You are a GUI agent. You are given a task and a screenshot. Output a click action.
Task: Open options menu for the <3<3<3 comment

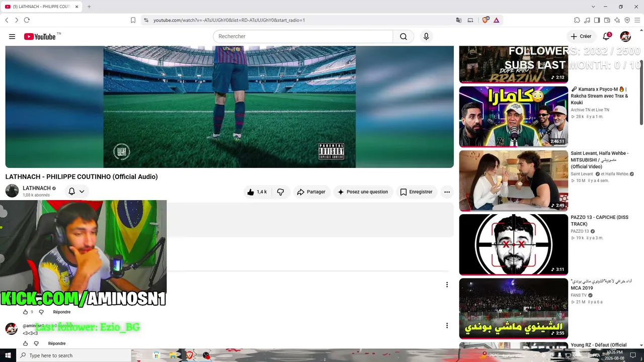(447, 326)
